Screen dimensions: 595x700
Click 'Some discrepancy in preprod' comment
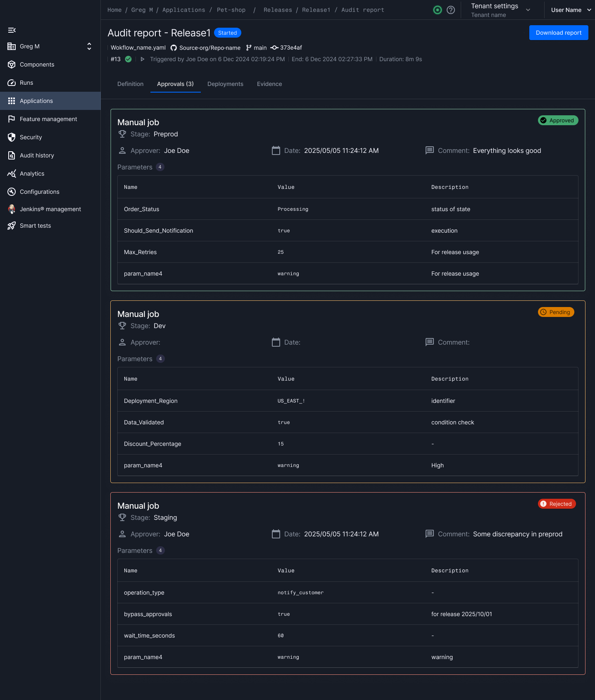[x=518, y=534]
